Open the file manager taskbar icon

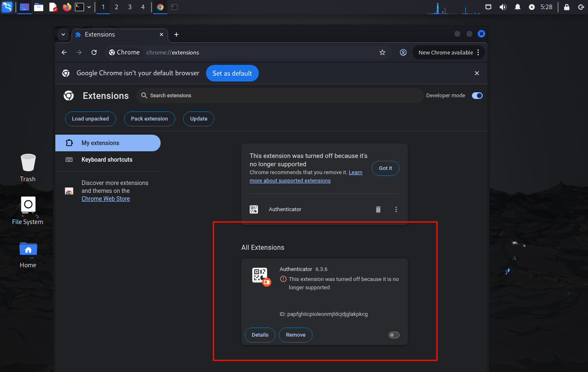(x=39, y=7)
